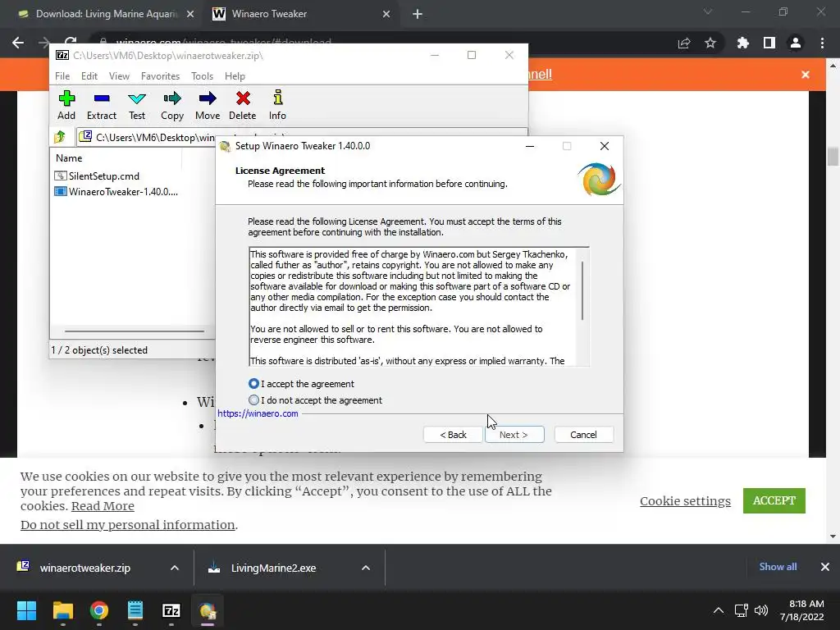Select SilentSetup.cmd in the 7-Zip list
This screenshot has width=840, height=630.
tap(97, 176)
